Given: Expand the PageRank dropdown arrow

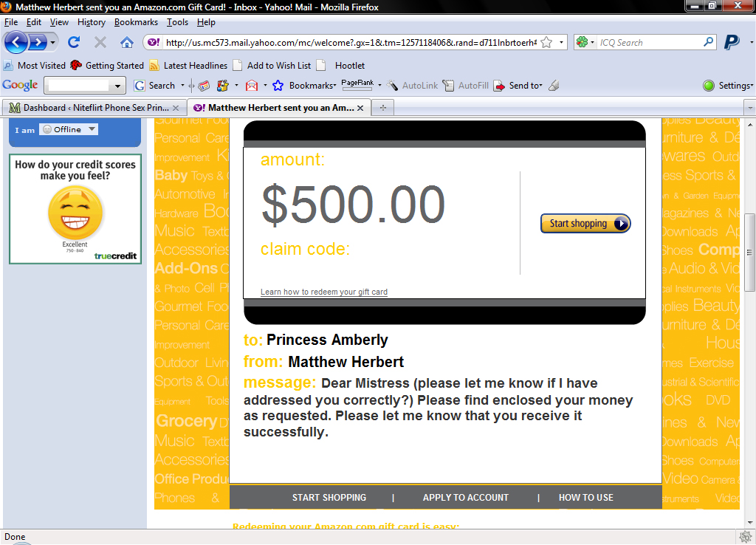Looking at the screenshot, I should [380, 86].
